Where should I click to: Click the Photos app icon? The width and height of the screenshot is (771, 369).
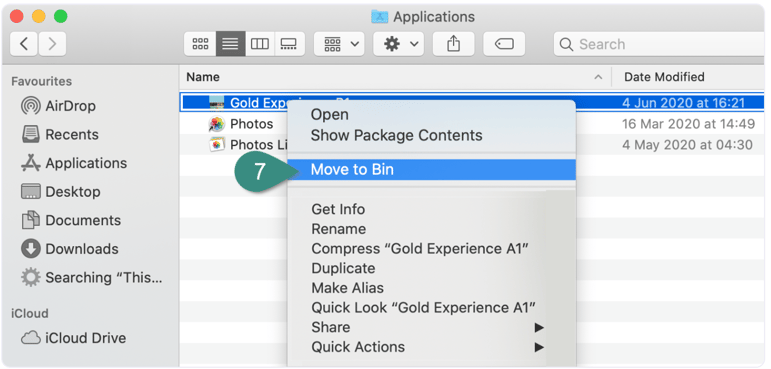217,124
